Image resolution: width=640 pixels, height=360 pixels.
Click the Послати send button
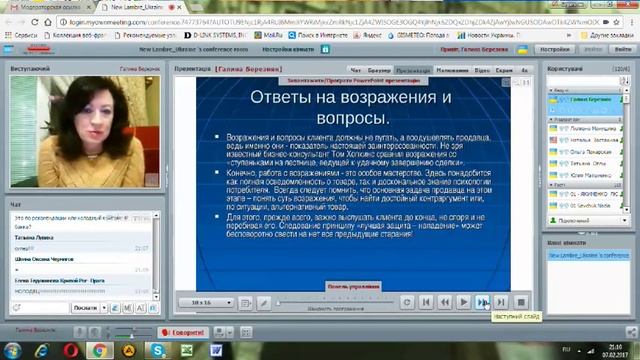pos(85,308)
